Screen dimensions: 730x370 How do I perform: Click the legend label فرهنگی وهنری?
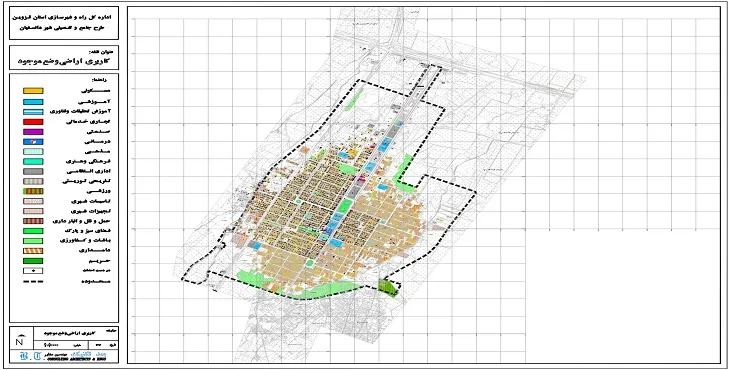[88, 161]
